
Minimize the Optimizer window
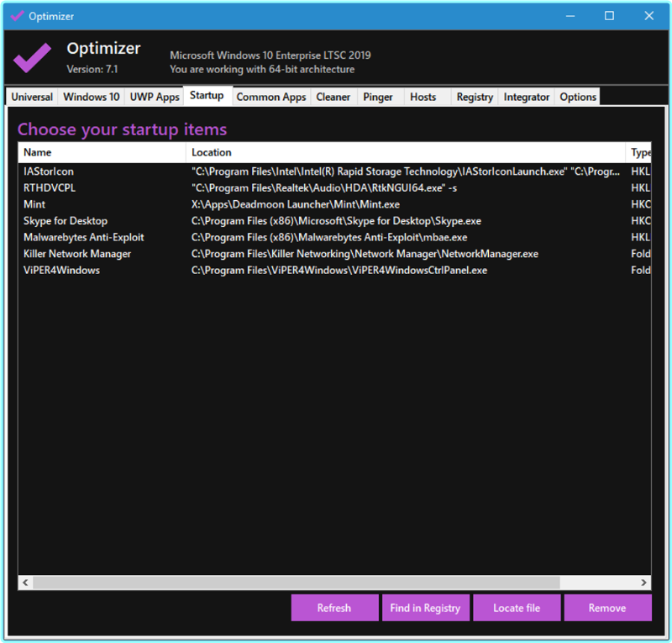tap(570, 16)
